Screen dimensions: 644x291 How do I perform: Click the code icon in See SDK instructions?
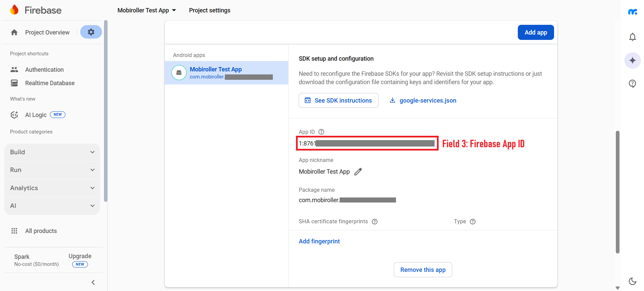pyautogui.click(x=307, y=100)
